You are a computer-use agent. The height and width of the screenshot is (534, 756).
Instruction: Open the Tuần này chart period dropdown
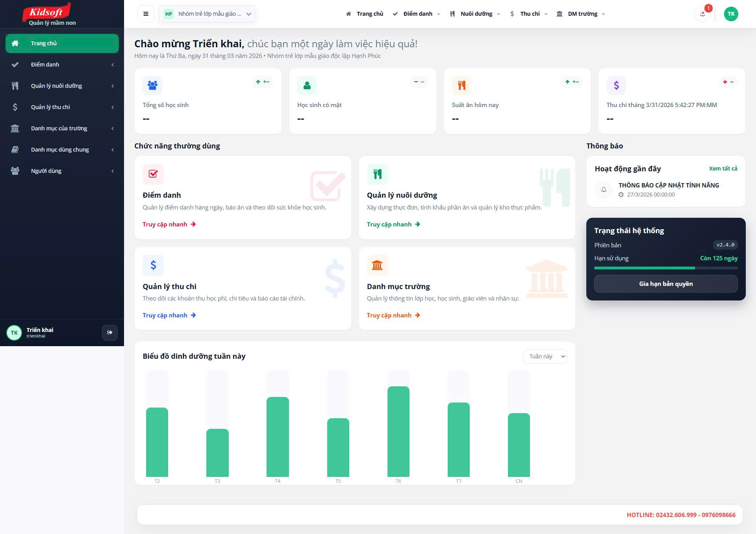click(x=545, y=356)
